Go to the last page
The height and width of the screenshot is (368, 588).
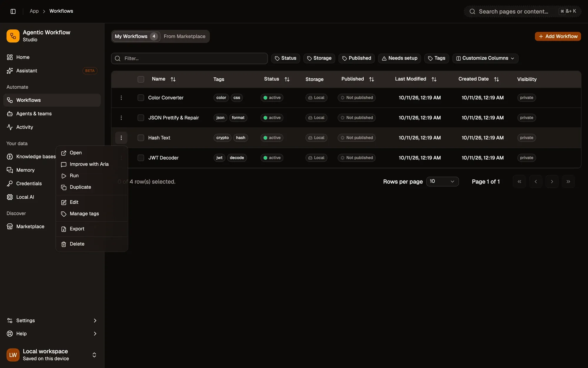[x=568, y=182]
